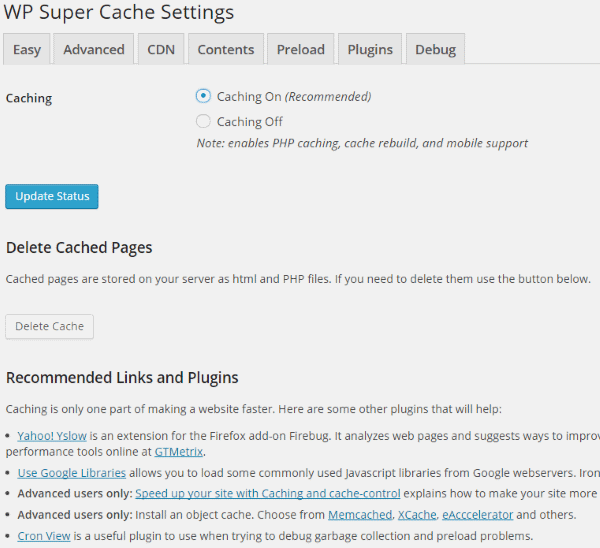Select the Caching Off radio button
Viewport: 600px width, 548px height.
click(203, 121)
